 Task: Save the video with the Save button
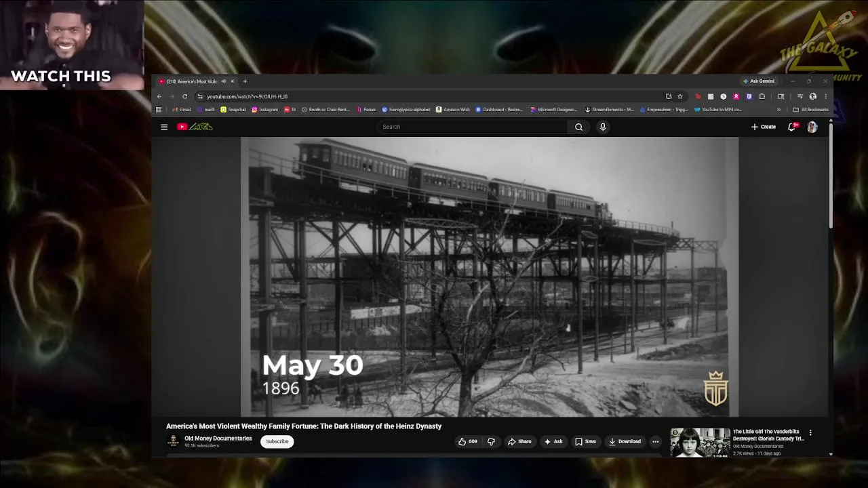click(x=585, y=442)
